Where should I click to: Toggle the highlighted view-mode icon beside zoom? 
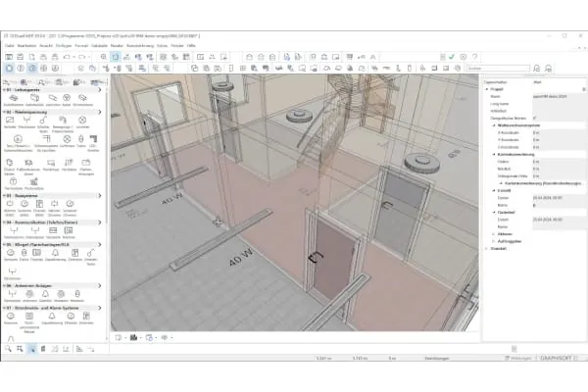coord(116,57)
